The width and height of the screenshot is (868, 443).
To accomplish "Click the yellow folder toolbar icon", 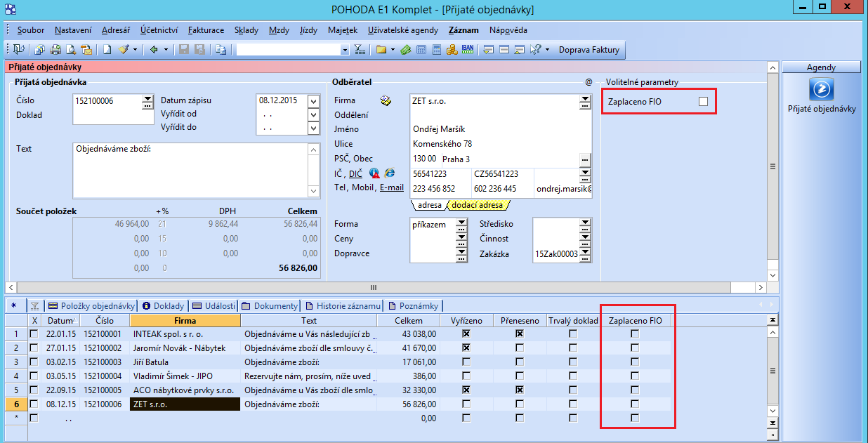I will 381,50.
